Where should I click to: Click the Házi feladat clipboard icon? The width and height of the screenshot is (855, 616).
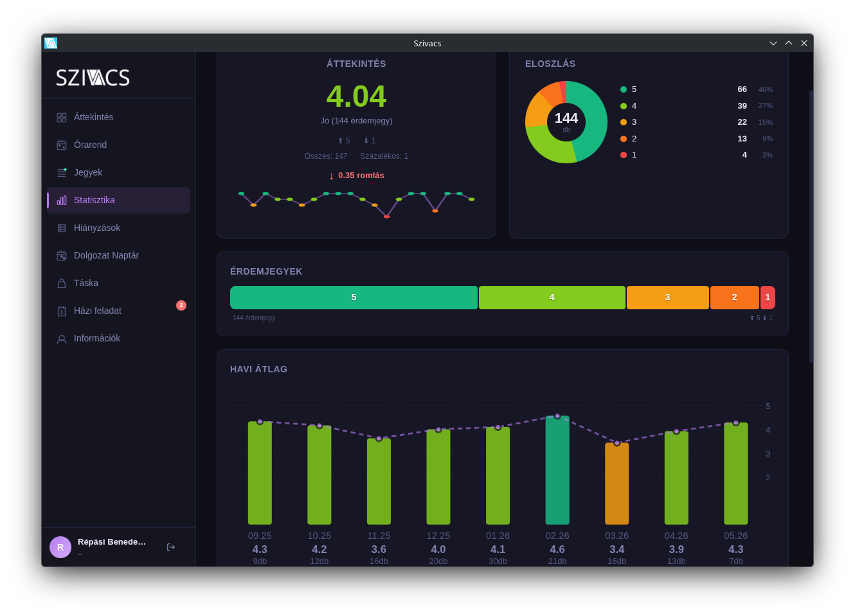point(62,311)
